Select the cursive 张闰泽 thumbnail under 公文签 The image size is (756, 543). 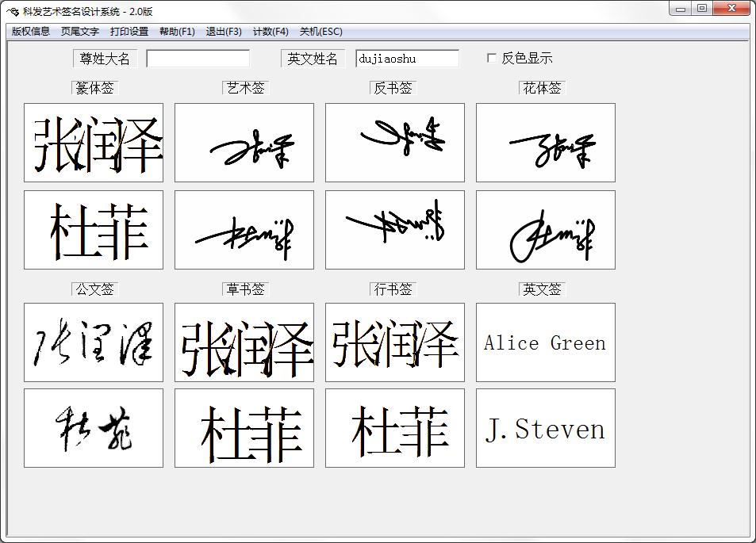click(x=94, y=342)
